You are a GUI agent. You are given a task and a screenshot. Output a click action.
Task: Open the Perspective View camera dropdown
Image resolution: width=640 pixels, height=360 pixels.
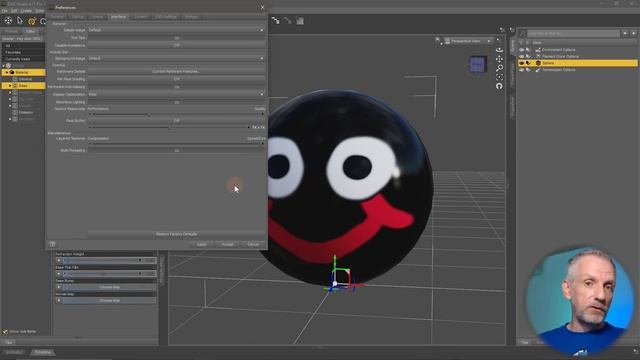(x=468, y=41)
